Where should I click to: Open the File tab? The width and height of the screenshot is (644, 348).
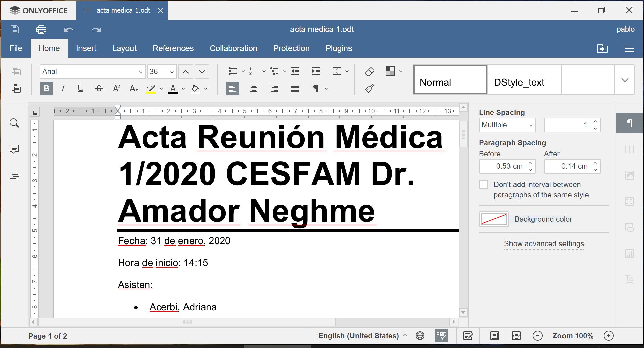click(16, 48)
